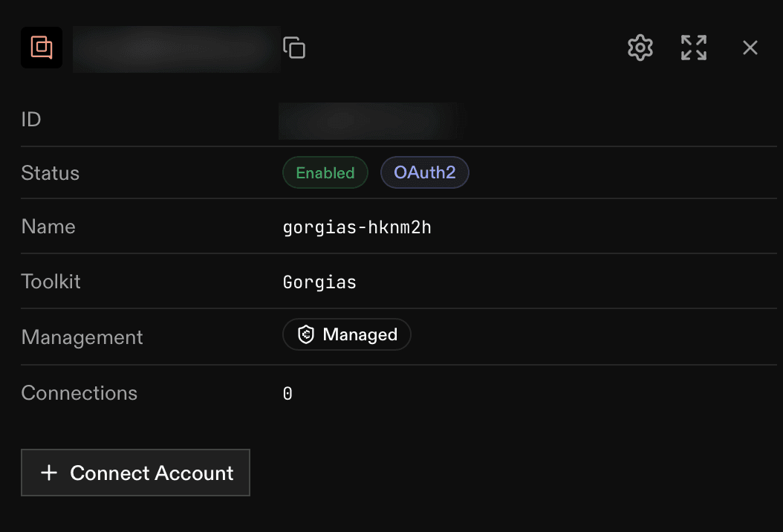Click the plus icon in Connect Account
Viewport: 783px width, 532px height.
pos(49,473)
